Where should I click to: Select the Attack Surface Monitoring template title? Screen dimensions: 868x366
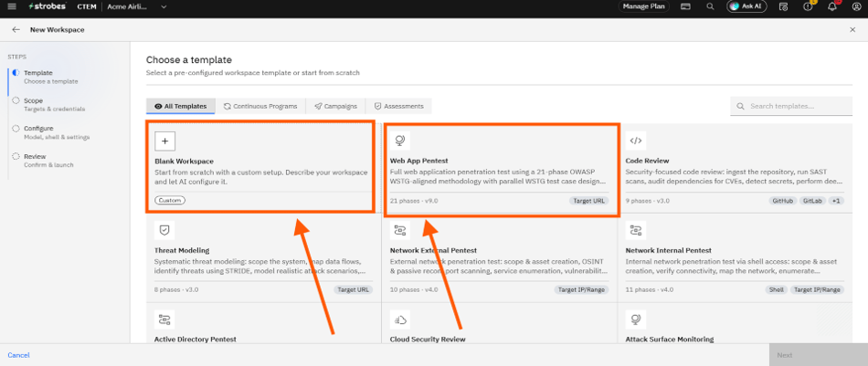(669, 339)
